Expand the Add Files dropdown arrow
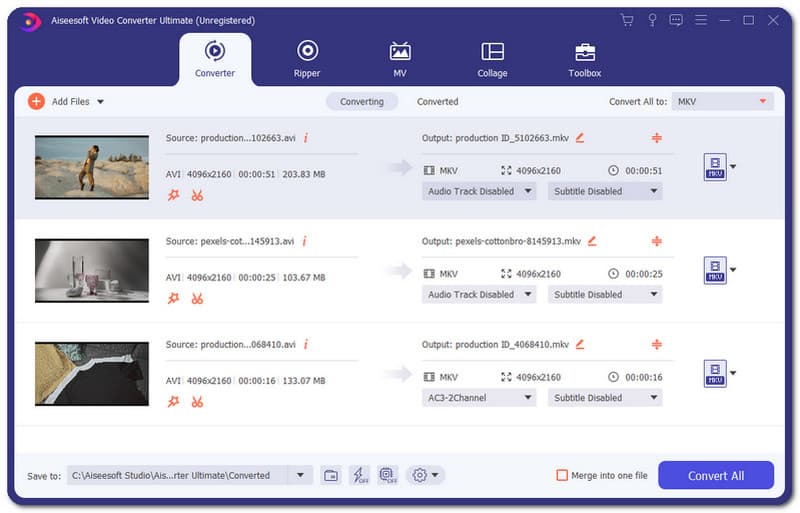 click(101, 102)
